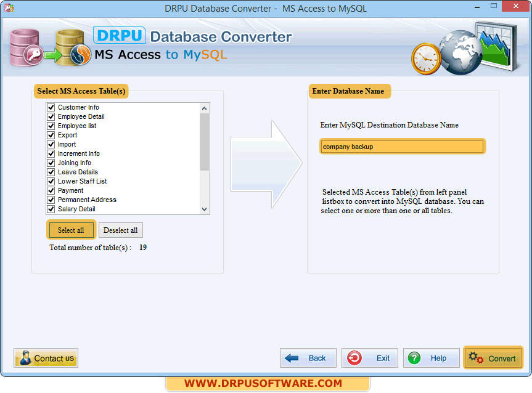Click the Lower Staff List table name
Image resolution: width=532 pixels, height=393 pixels.
(x=83, y=182)
